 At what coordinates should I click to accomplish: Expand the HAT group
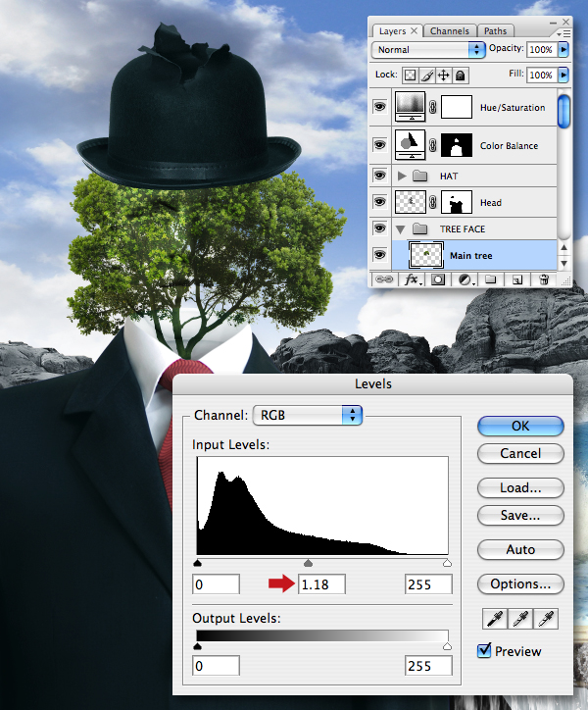pyautogui.click(x=402, y=176)
